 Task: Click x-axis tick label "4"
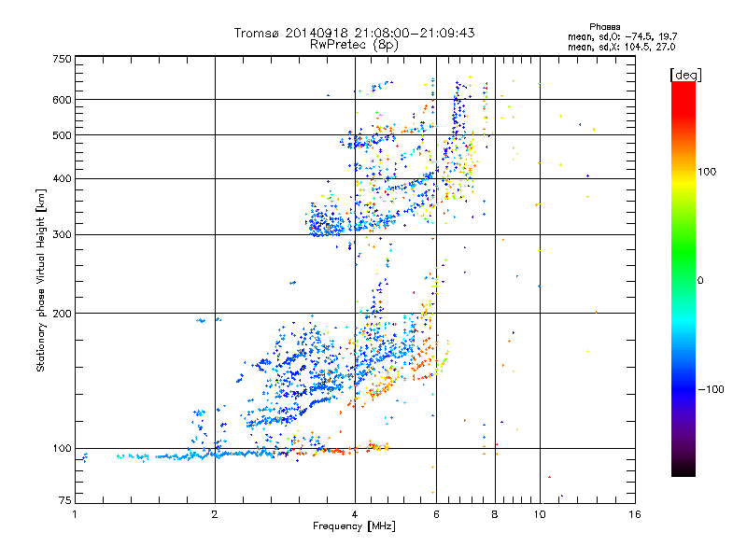tap(355, 514)
